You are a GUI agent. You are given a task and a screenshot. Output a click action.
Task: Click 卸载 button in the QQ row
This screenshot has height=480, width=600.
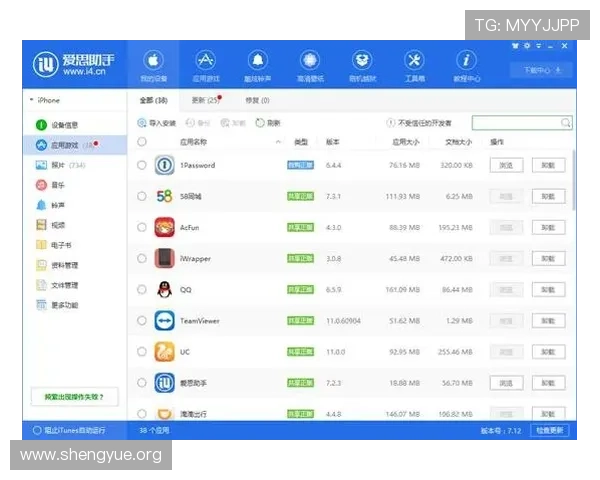pos(548,290)
